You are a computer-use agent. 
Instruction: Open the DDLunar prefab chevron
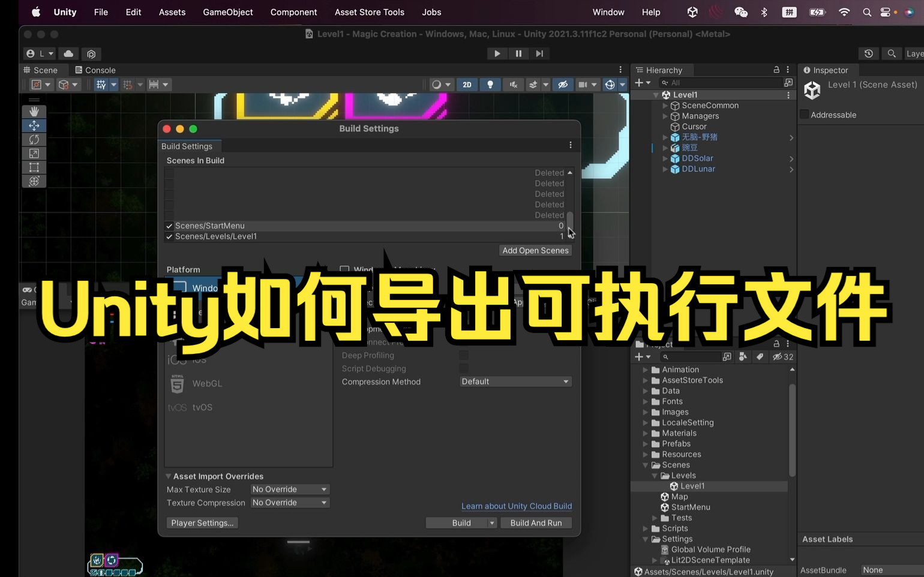coord(791,170)
